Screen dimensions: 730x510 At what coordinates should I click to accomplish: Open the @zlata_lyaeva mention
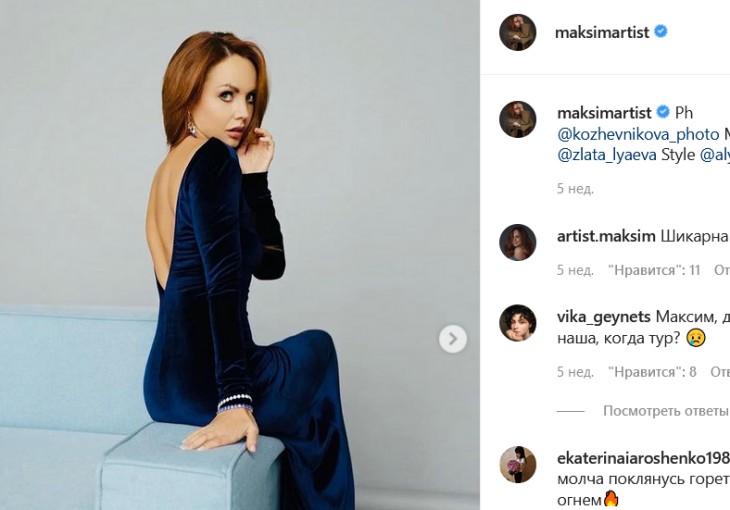[607, 155]
